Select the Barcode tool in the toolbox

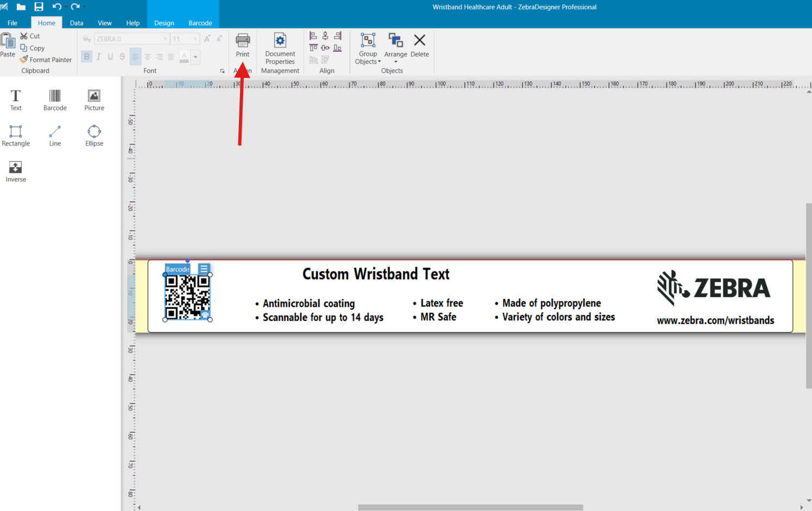[x=55, y=100]
